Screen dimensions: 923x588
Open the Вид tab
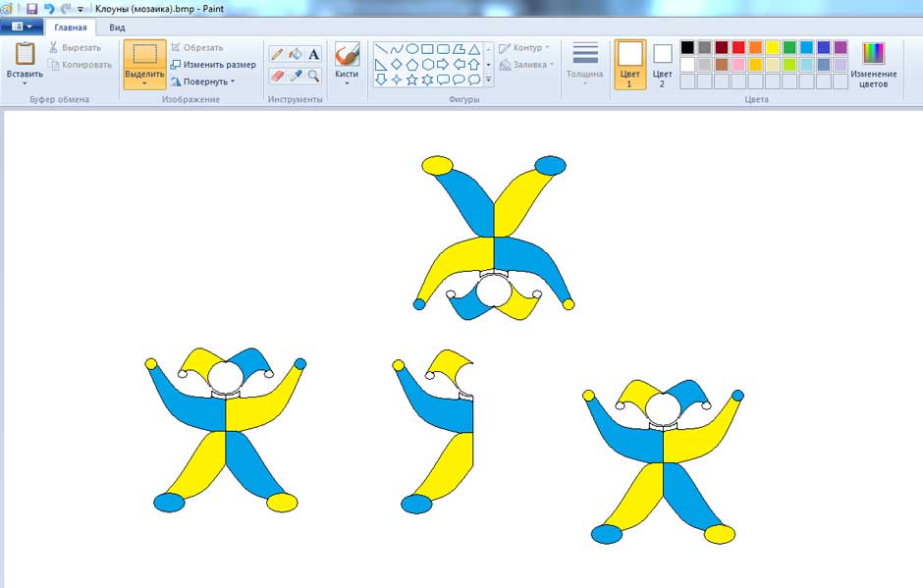coord(117,27)
